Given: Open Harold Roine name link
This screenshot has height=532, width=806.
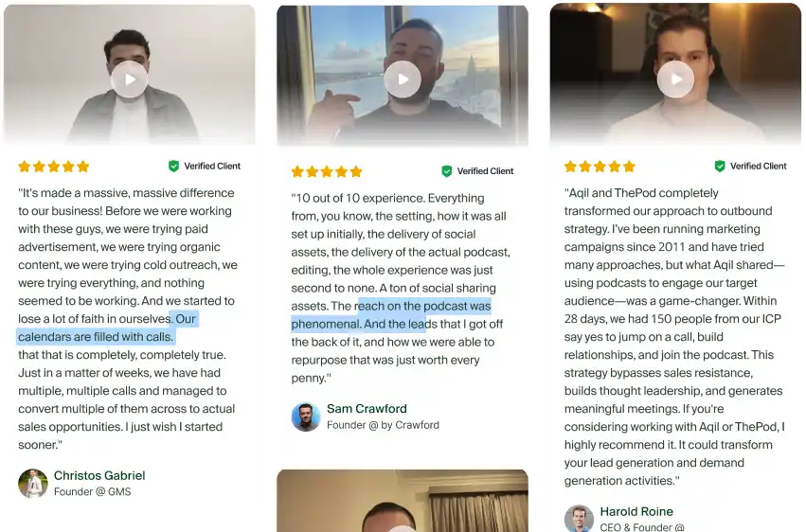Looking at the screenshot, I should pyautogui.click(x=636, y=511).
